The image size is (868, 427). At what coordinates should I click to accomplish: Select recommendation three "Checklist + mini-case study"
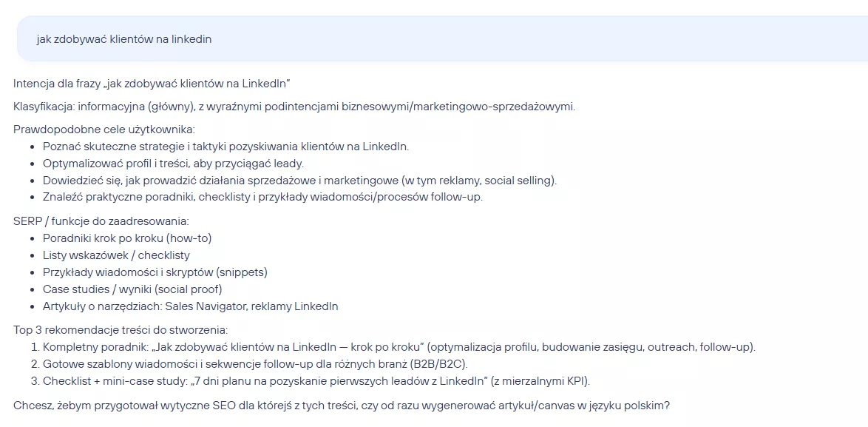coord(316,381)
